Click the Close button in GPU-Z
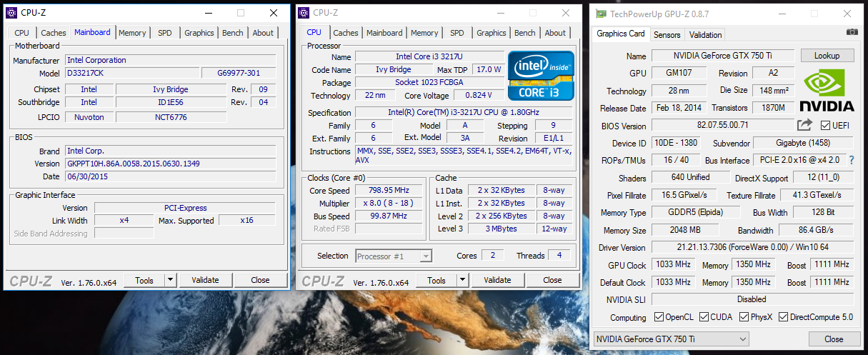The width and height of the screenshot is (868, 355). [834, 339]
